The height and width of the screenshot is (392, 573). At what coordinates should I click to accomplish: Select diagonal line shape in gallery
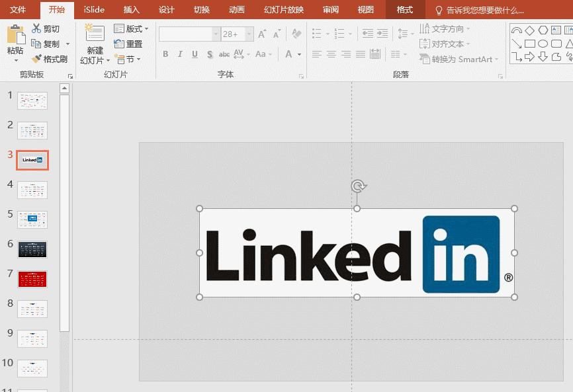pos(516,44)
